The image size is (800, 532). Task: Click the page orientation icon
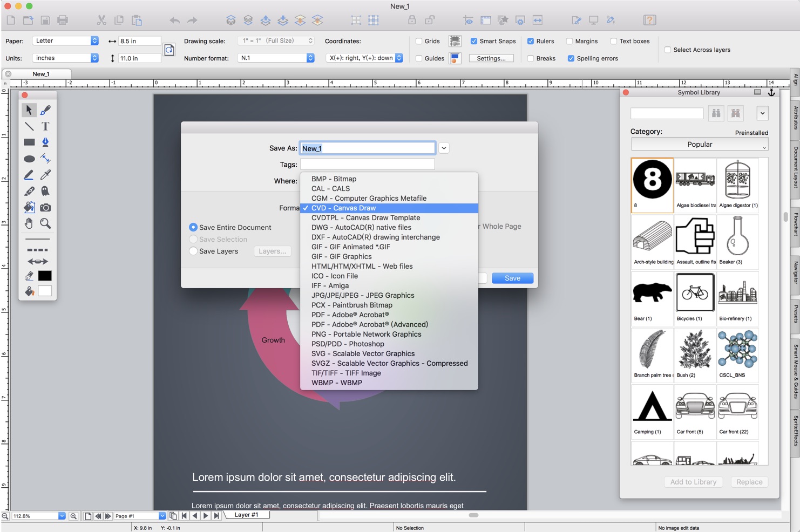(169, 50)
